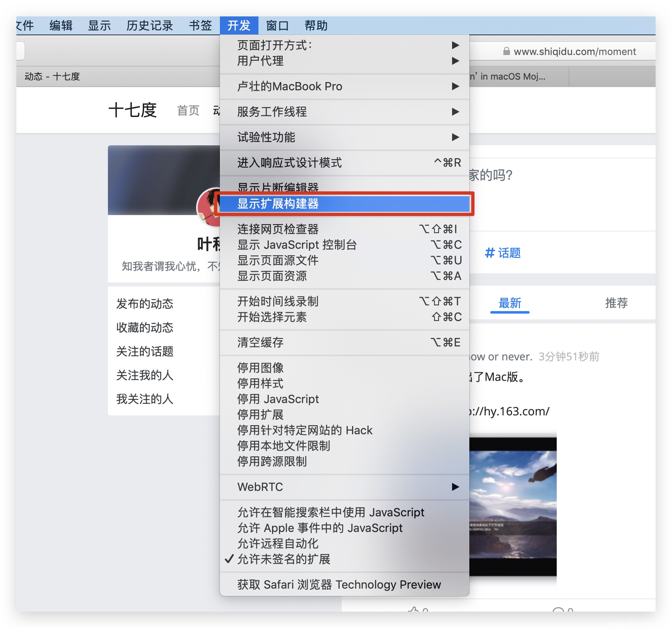Expand the 用户代理 submenu
Screen dimensions: 672x628
[345, 61]
